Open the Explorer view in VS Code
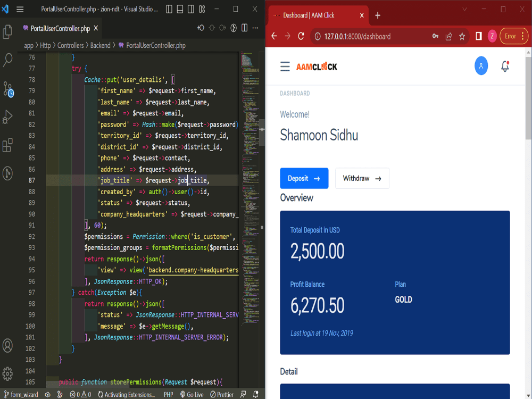The width and height of the screenshot is (532, 399). [7, 32]
